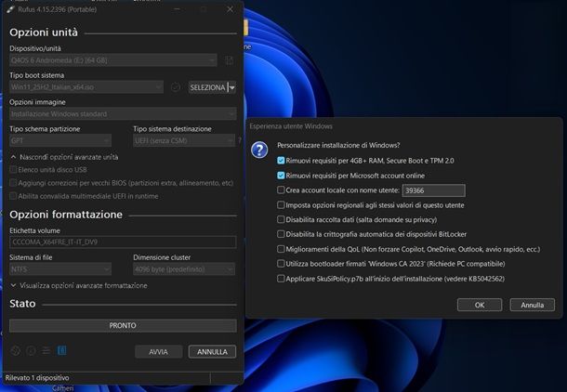Viewport: 567px width, 392px height.
Task: Click the question mark next to destinazione
Action: coord(240,140)
